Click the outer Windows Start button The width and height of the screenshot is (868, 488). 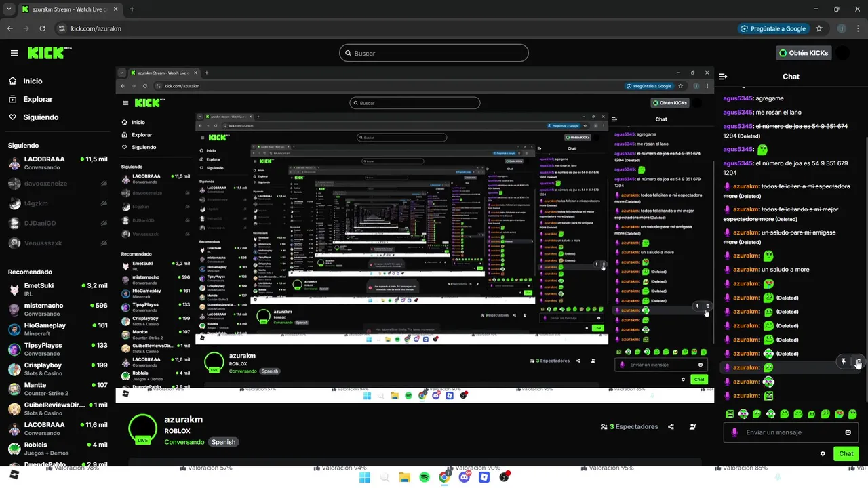(x=364, y=477)
